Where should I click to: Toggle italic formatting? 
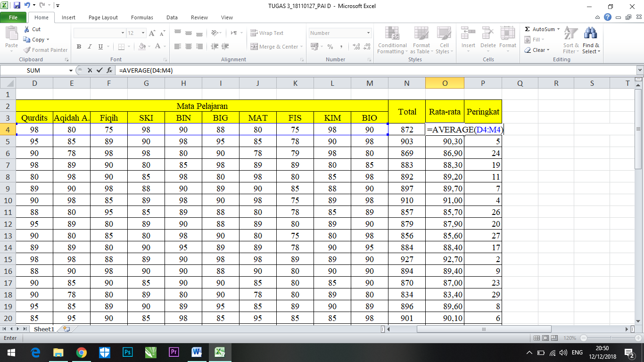89,47
